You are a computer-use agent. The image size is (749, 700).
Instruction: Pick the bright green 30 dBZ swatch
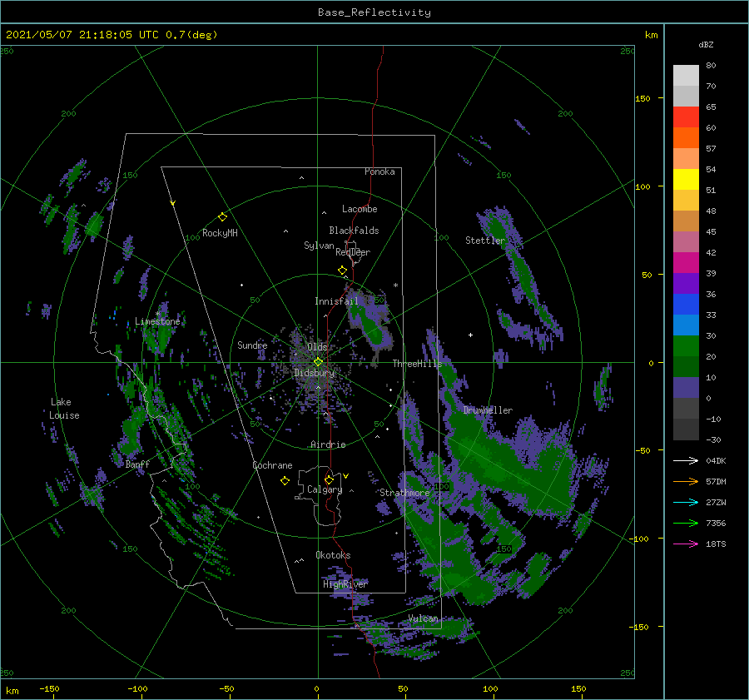click(x=686, y=345)
